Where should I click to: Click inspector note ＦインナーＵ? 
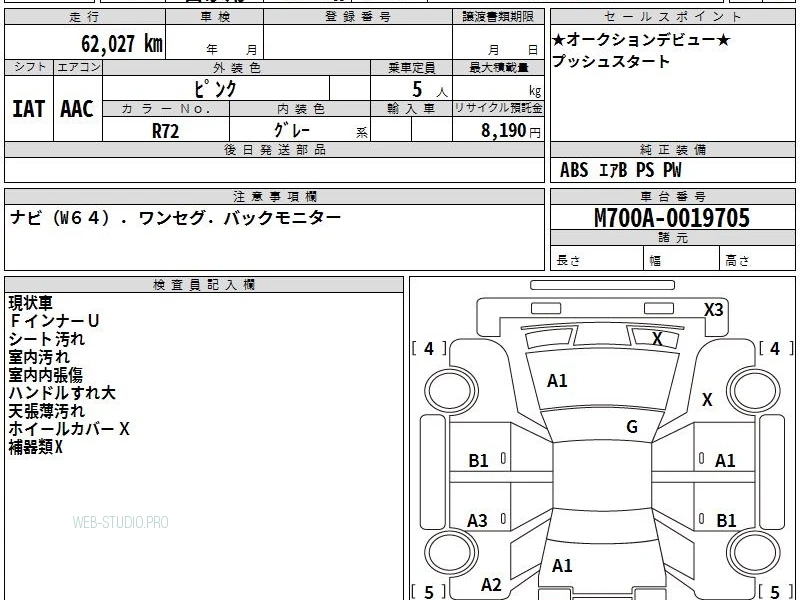pos(54,321)
